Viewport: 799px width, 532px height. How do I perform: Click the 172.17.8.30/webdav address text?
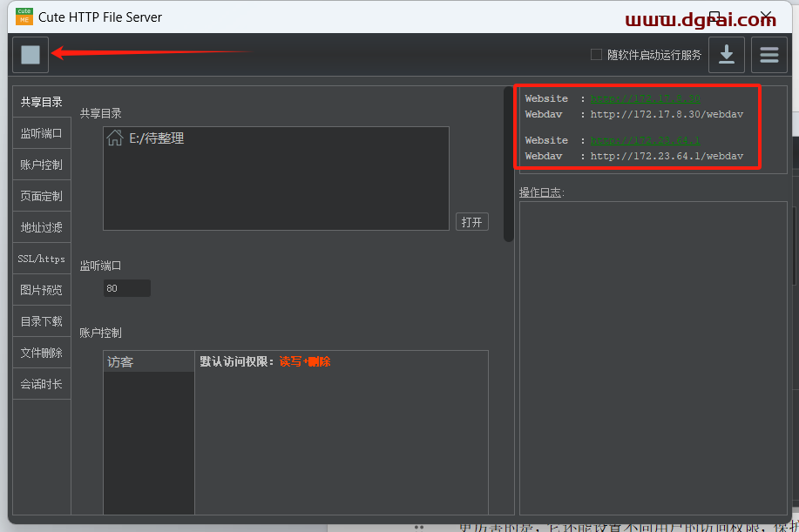pyautogui.click(x=667, y=114)
